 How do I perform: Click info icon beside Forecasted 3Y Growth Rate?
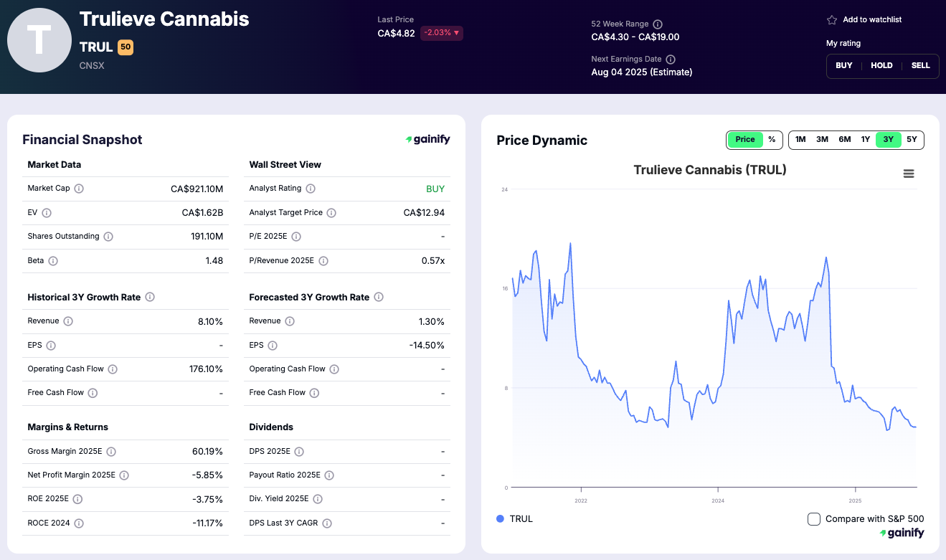pyautogui.click(x=379, y=297)
